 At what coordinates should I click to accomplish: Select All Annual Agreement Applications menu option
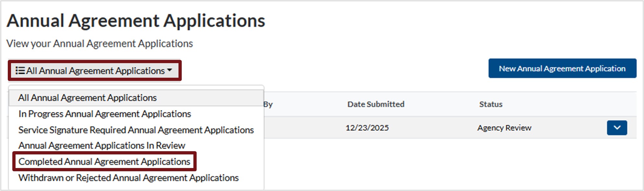tap(87, 98)
